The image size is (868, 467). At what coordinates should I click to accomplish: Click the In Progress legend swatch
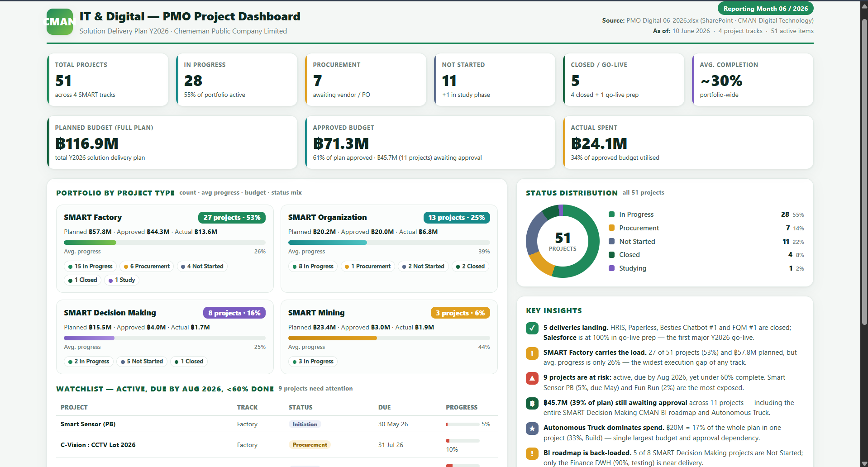click(612, 214)
